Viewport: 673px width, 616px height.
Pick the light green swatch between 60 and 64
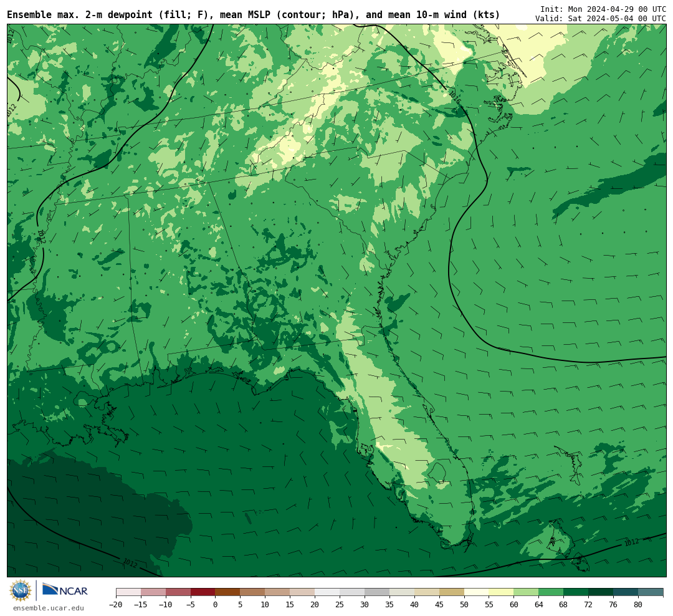(527, 592)
